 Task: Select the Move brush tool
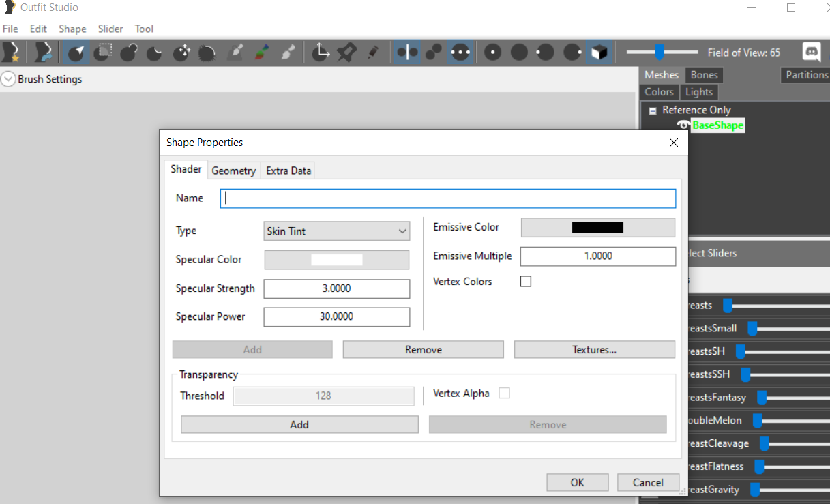click(182, 53)
